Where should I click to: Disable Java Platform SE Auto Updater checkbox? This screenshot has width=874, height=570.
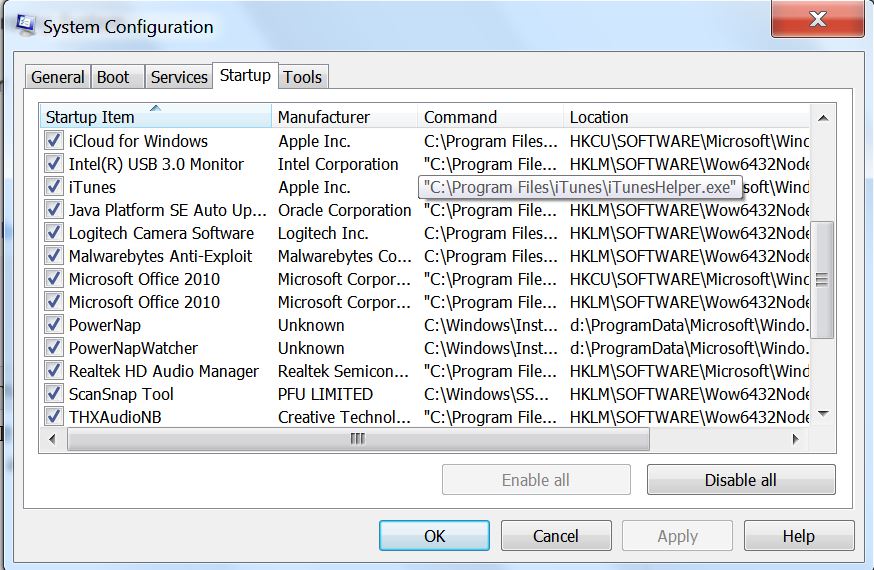click(54, 210)
